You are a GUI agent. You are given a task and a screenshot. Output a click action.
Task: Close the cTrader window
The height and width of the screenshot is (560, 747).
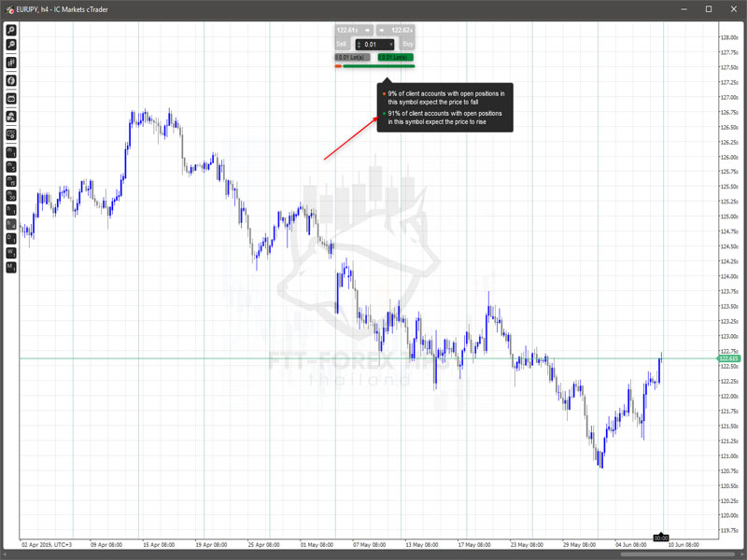pos(734,9)
